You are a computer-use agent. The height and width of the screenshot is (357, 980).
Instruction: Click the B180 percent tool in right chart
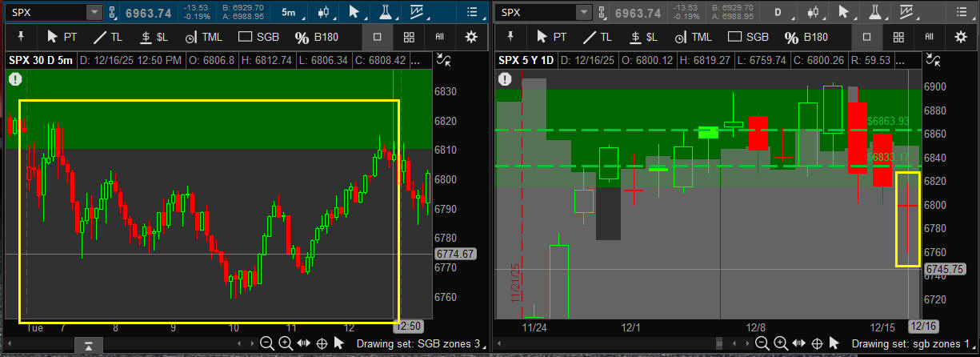click(806, 37)
